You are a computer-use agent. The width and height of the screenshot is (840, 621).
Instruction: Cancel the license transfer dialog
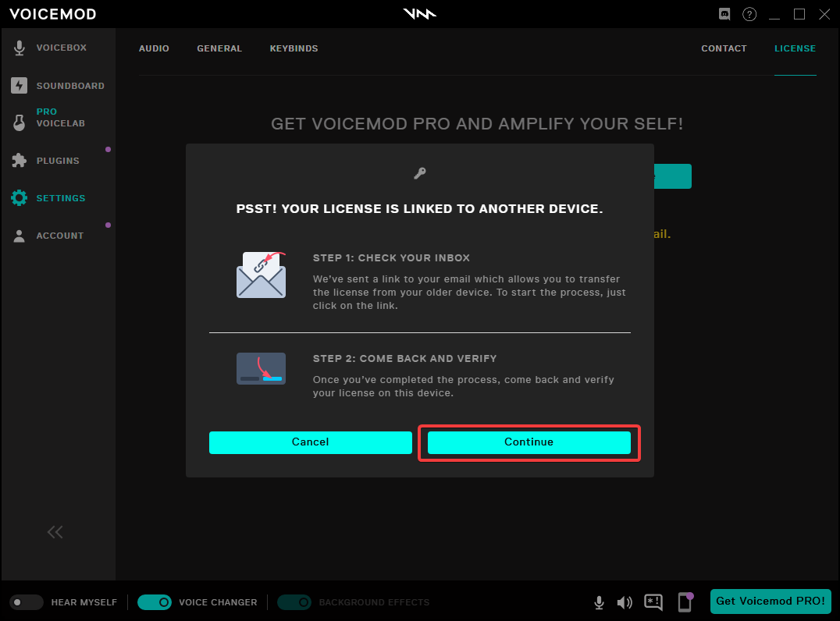coord(310,442)
